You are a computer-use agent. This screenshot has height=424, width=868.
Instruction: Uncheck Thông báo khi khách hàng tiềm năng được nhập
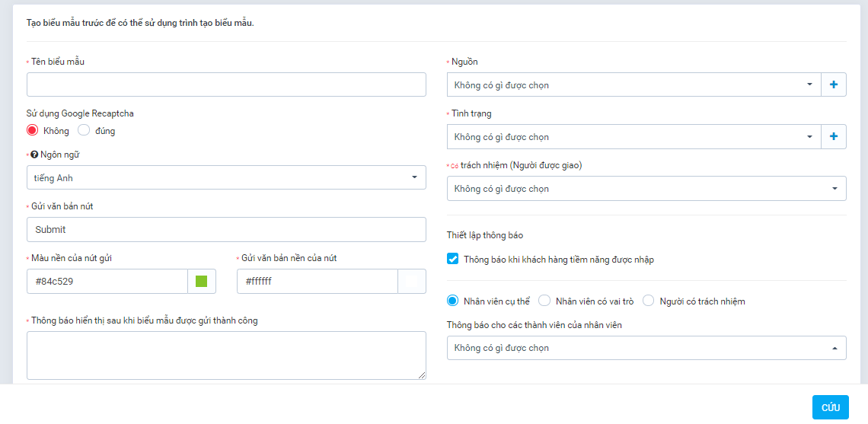[x=453, y=259]
